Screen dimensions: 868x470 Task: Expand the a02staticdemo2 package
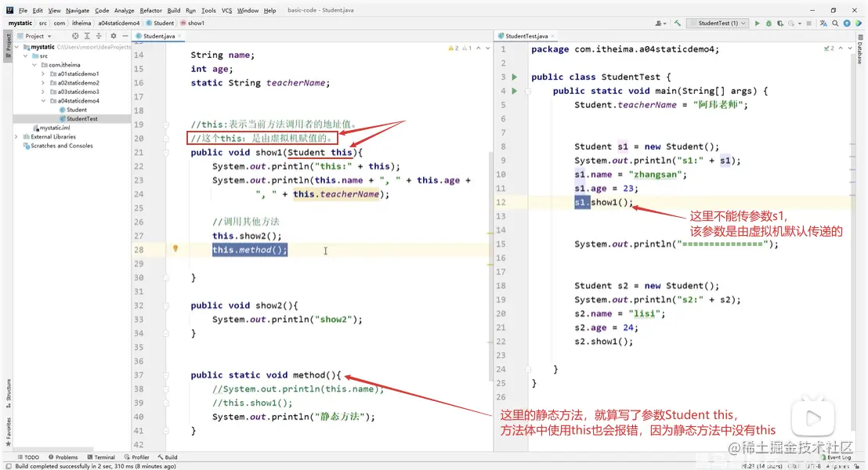tap(43, 82)
